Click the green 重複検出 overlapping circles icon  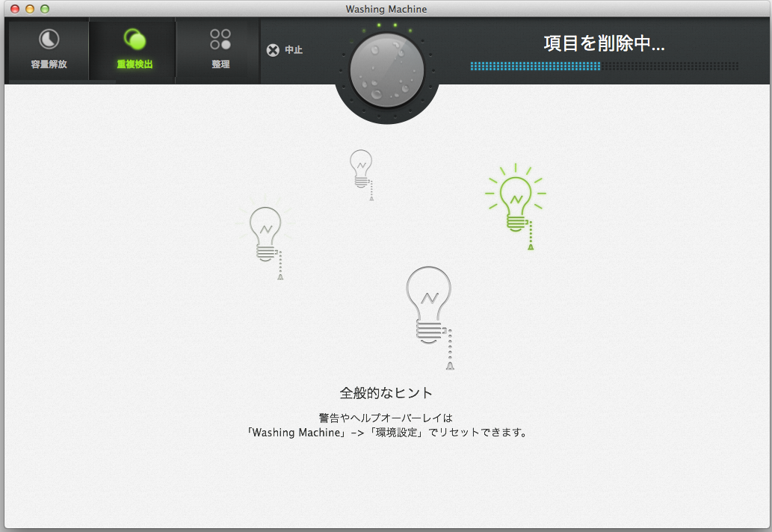click(135, 39)
